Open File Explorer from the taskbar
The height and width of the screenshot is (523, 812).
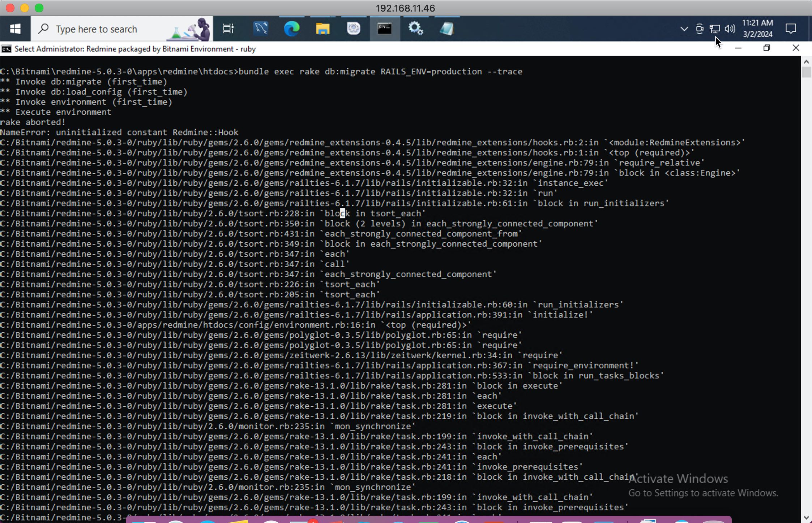(x=322, y=29)
